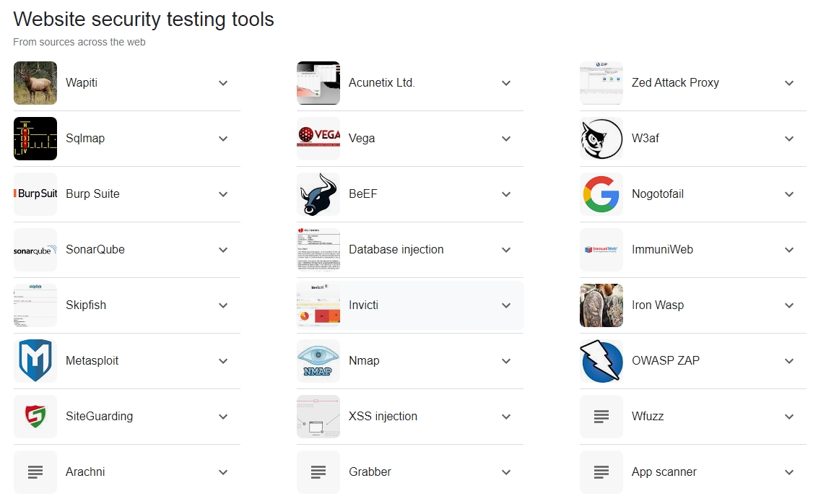Open the Database injection entry
The image size is (826, 504).
point(410,250)
